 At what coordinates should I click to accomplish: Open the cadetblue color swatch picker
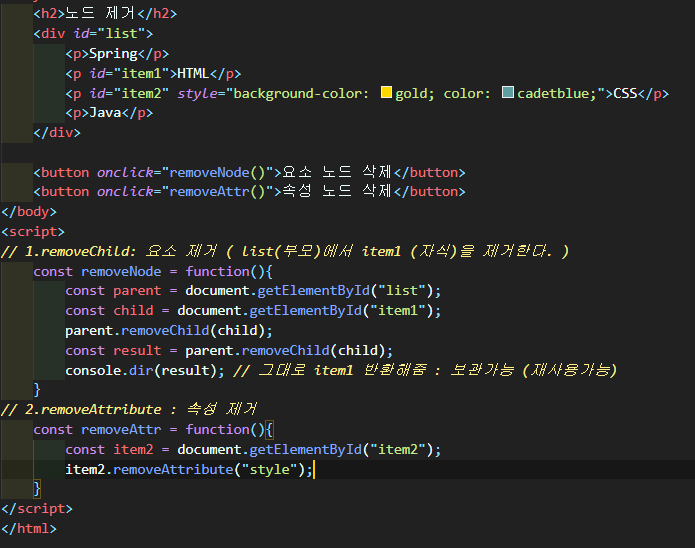click(508, 92)
